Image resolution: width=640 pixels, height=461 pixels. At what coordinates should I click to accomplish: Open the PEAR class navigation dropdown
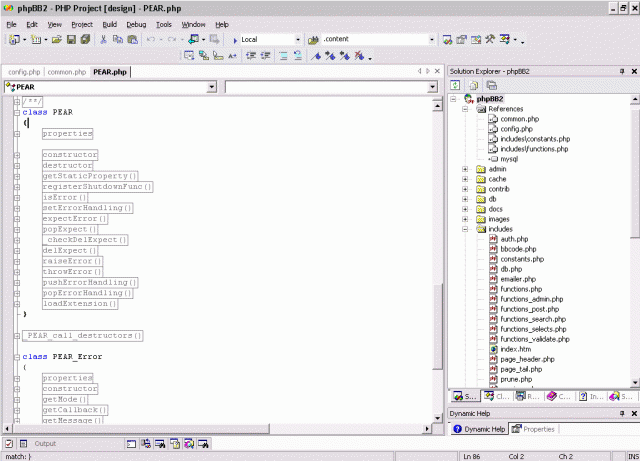(211, 87)
